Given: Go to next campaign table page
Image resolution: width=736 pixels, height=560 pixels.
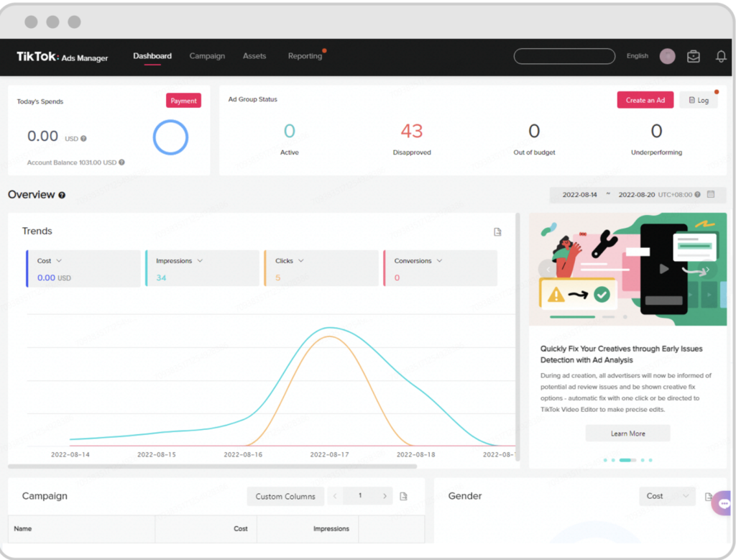Looking at the screenshot, I should click(x=385, y=496).
